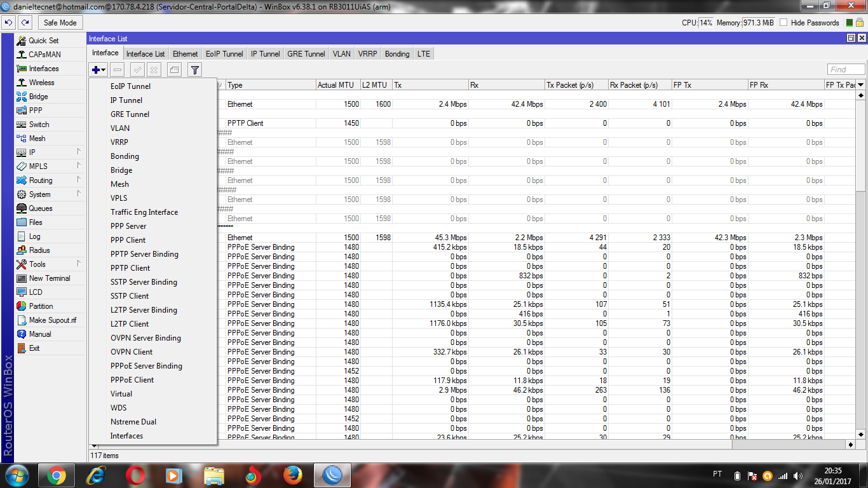Open Google Chrome from the taskbar
Image resolution: width=868 pixels, height=488 pixels.
tap(56, 475)
